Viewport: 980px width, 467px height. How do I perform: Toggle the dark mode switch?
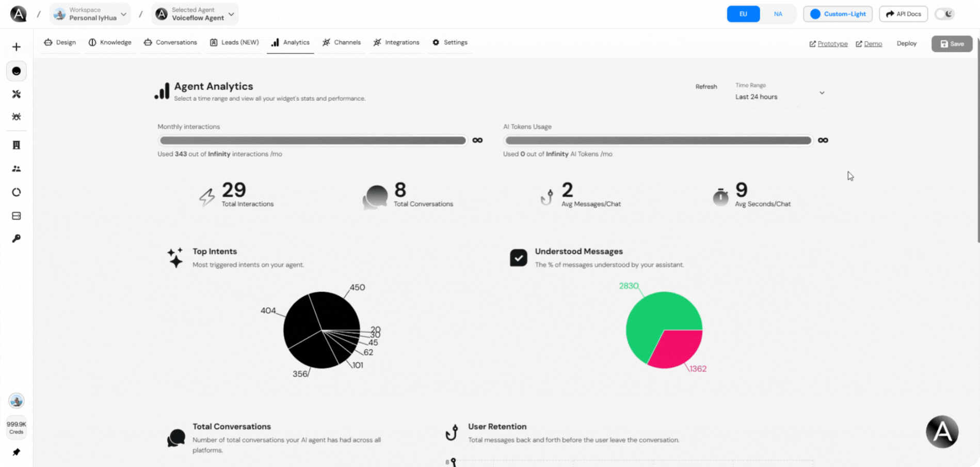point(945,14)
